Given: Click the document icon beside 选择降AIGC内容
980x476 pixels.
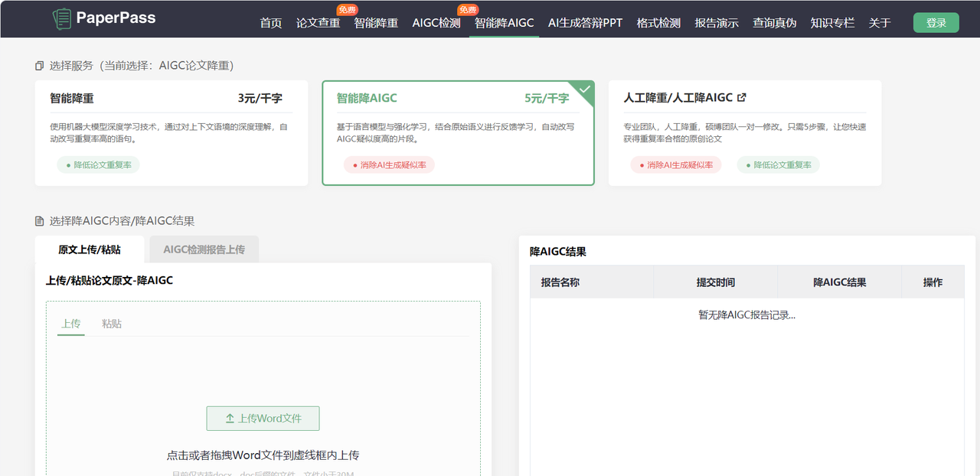Looking at the screenshot, I should click(40, 221).
